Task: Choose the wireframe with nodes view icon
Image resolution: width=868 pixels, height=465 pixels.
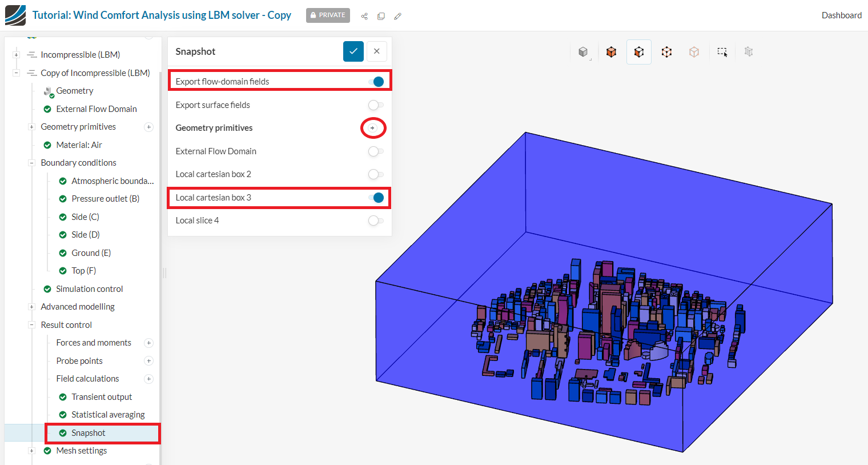Action: click(666, 51)
